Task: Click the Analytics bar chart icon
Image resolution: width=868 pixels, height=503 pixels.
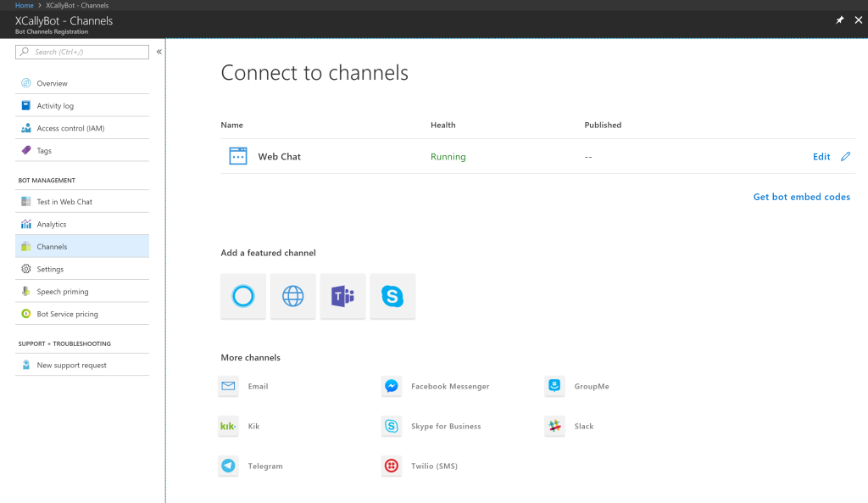Action: coord(26,224)
